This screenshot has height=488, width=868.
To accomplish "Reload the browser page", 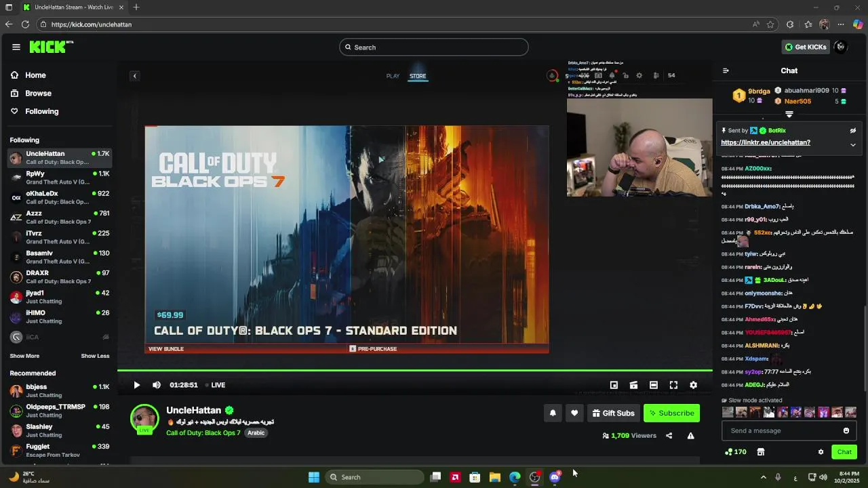I will tap(25, 24).
